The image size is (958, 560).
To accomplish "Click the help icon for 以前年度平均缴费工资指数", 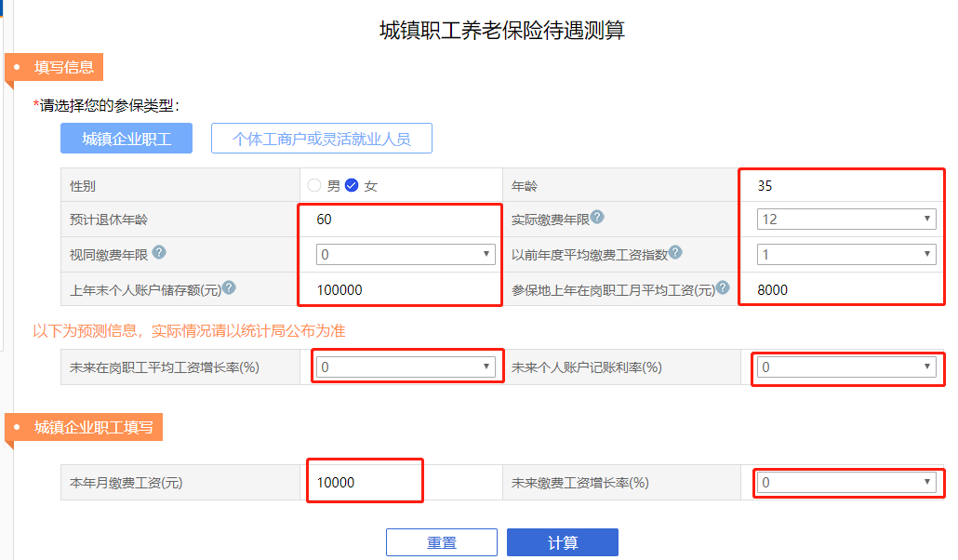I will [x=678, y=250].
